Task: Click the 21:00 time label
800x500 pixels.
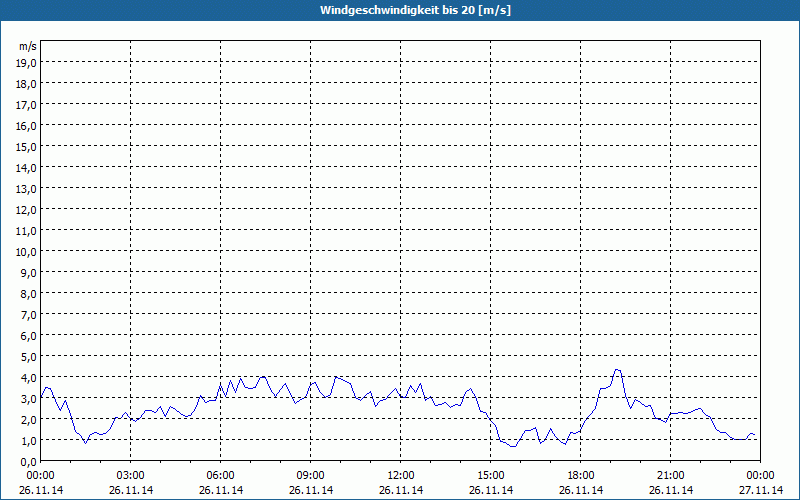Action: click(x=670, y=476)
